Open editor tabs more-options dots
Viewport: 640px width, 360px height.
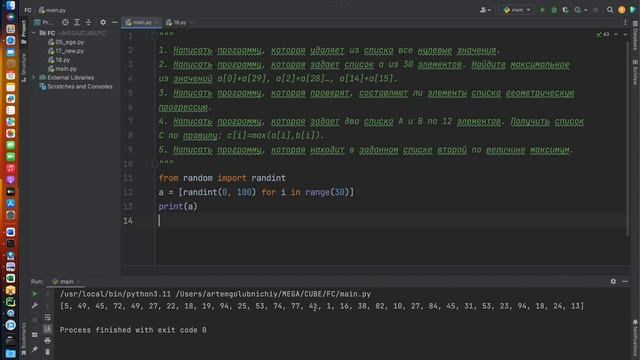[625, 22]
